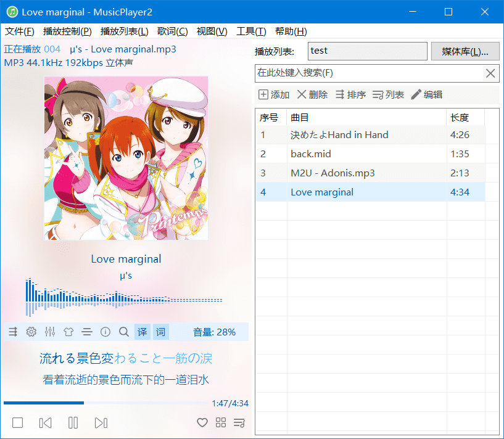The image size is (504, 439).
Task: Adjust the volume 音量: 28% control
Action: click(214, 332)
